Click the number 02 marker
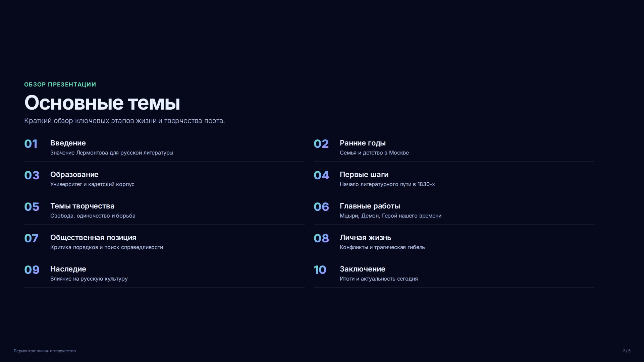The height and width of the screenshot is (362, 644). pyautogui.click(x=321, y=144)
